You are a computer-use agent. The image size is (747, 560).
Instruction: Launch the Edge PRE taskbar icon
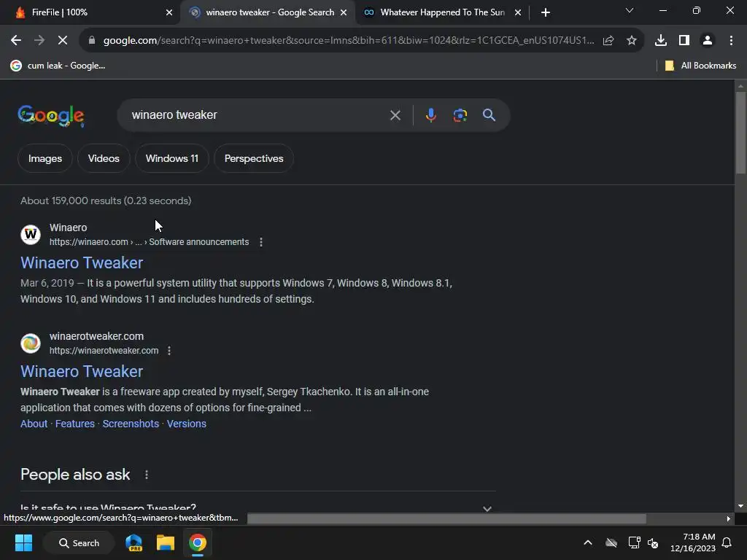[134, 542]
